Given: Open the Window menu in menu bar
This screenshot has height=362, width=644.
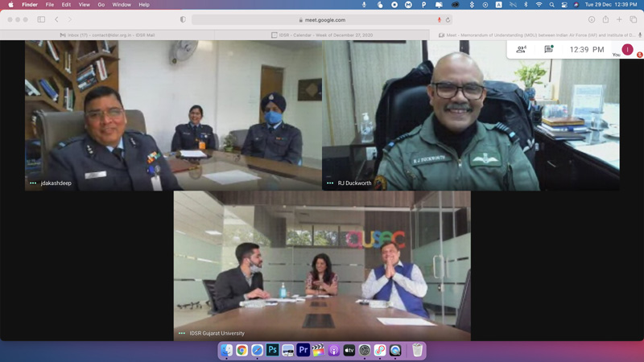Looking at the screenshot, I should coord(122,5).
